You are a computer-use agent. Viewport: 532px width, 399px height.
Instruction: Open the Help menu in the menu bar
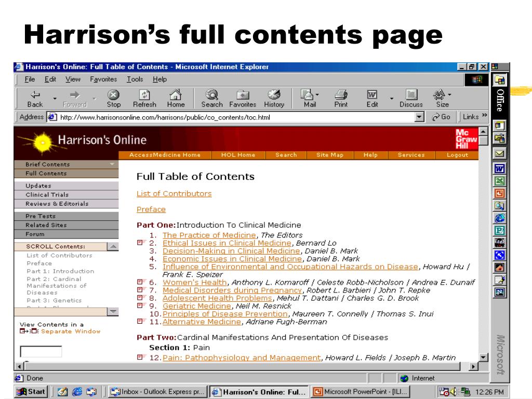pyautogui.click(x=159, y=79)
